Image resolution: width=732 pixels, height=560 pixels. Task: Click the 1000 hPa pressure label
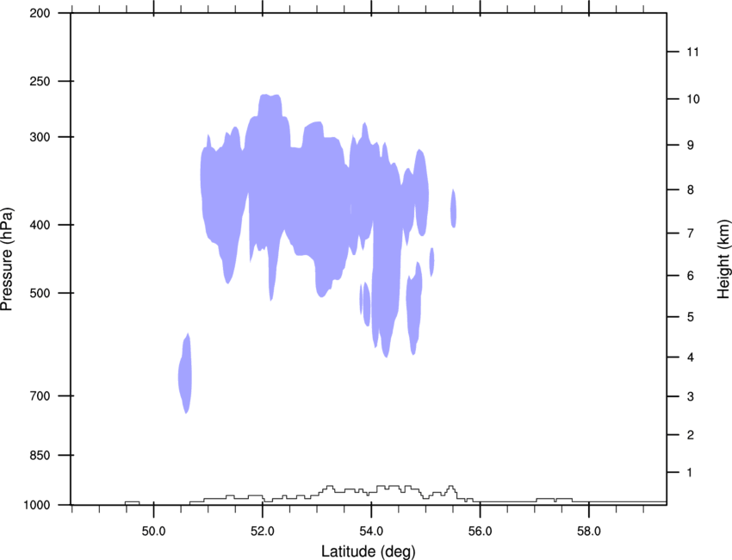point(37,505)
